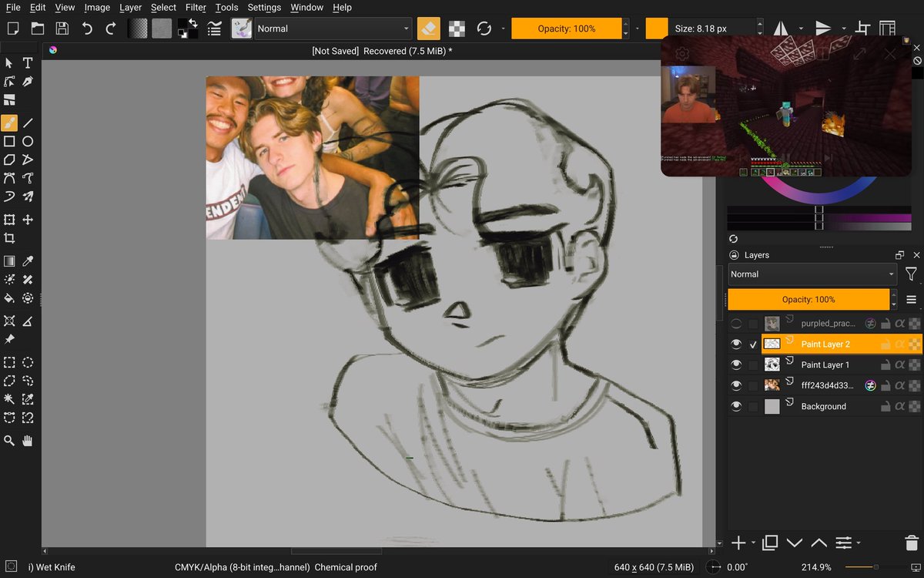The image size is (924, 578).
Task: Open the Filter menu
Action: pyautogui.click(x=196, y=7)
